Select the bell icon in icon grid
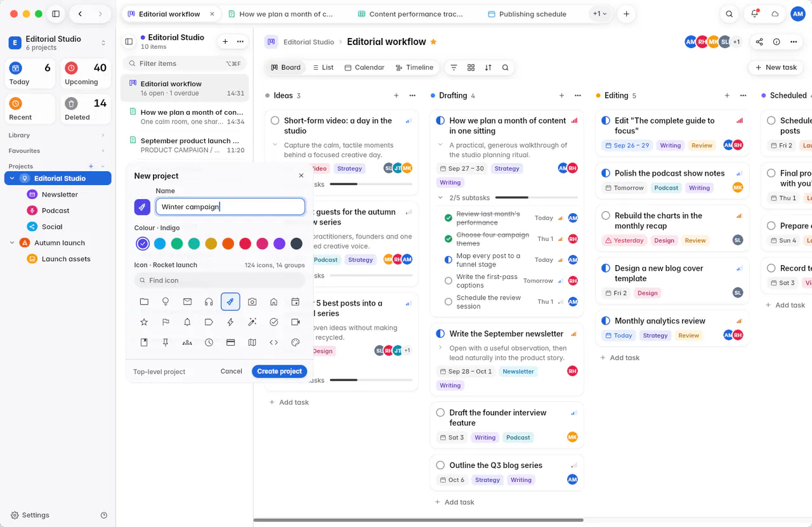Viewport: 812px width, 527px height. pos(187,322)
